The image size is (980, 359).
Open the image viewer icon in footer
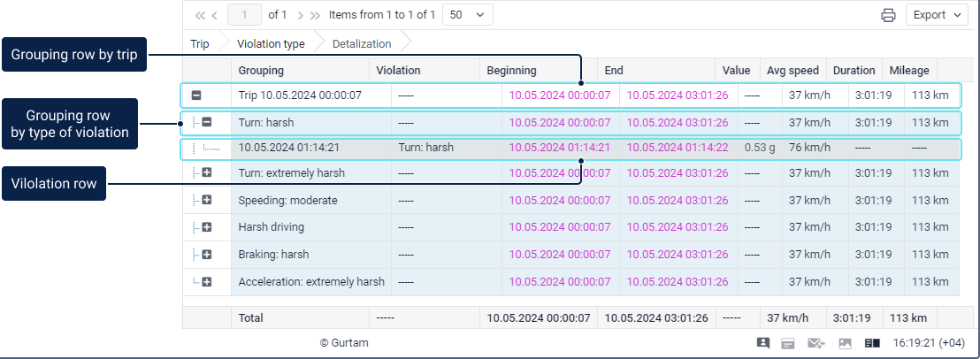[x=845, y=343]
